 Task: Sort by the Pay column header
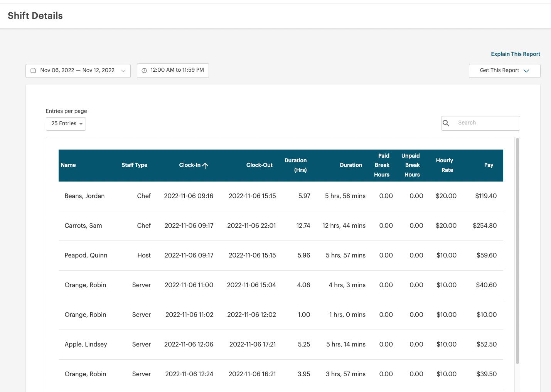coord(489,165)
